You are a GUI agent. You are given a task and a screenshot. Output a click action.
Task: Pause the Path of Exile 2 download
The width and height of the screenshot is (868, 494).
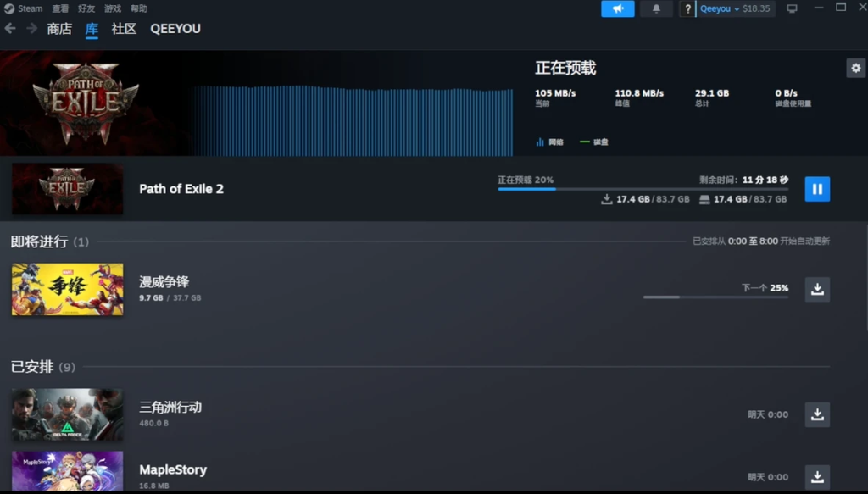817,189
